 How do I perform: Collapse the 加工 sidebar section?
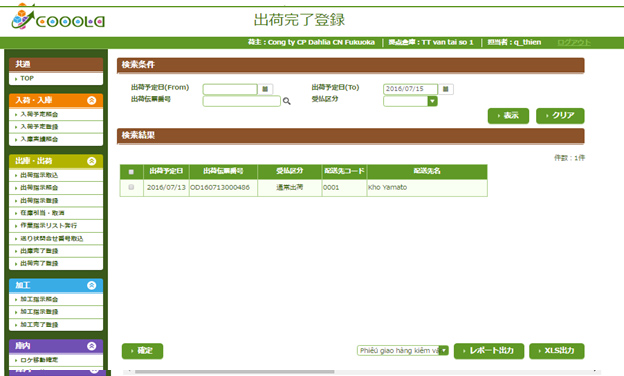pos(92,285)
